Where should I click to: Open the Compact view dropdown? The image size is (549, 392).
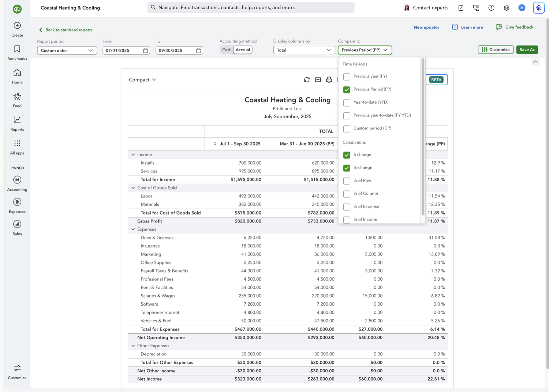(x=142, y=80)
